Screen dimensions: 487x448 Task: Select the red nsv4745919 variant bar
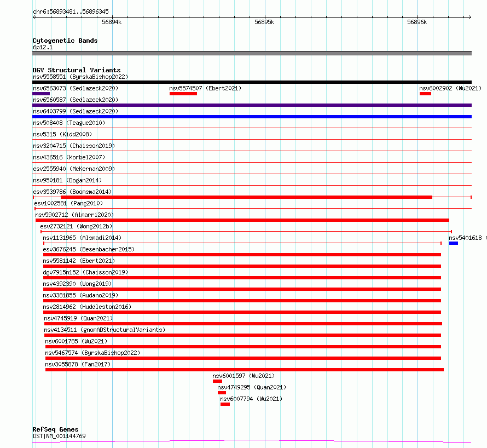(x=243, y=324)
